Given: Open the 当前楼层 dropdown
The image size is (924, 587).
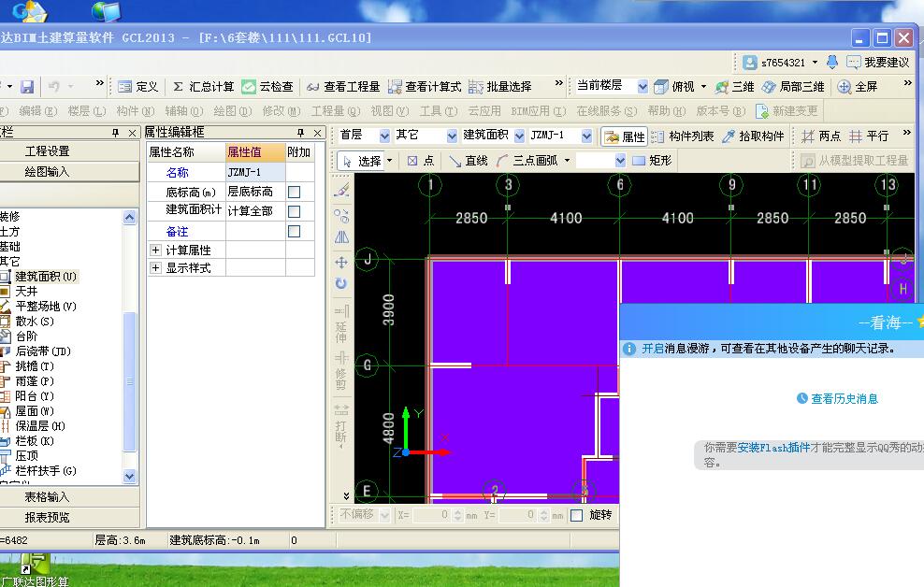Looking at the screenshot, I should click(642, 87).
